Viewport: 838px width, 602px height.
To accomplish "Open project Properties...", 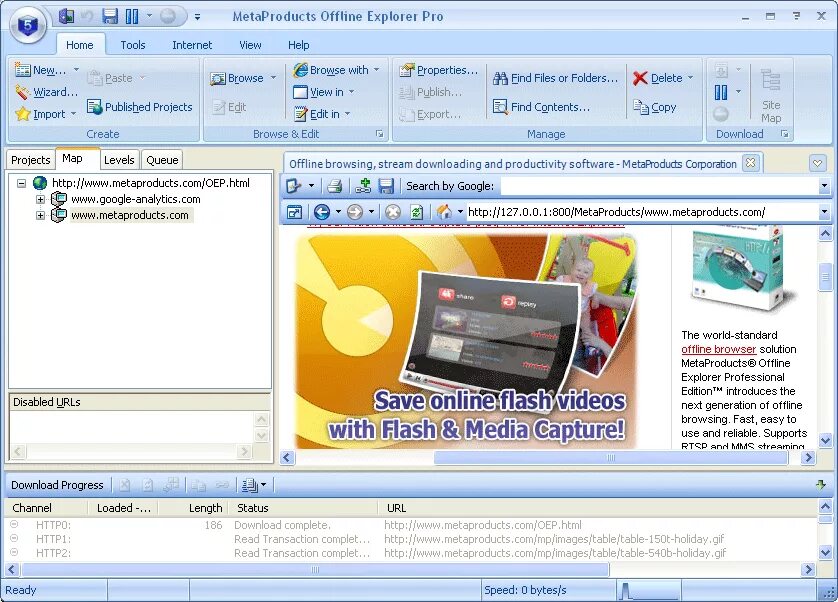I will coord(439,70).
